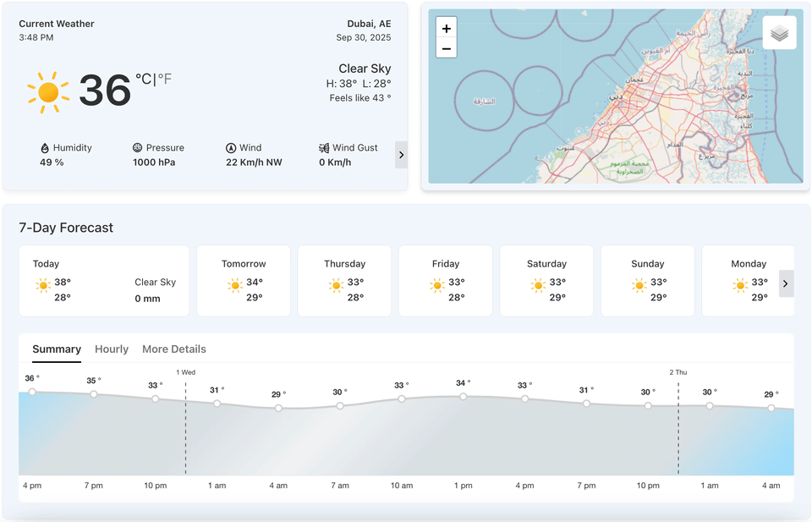The width and height of the screenshot is (812, 522).
Task: Switch to the Hourly tab
Action: (112, 349)
